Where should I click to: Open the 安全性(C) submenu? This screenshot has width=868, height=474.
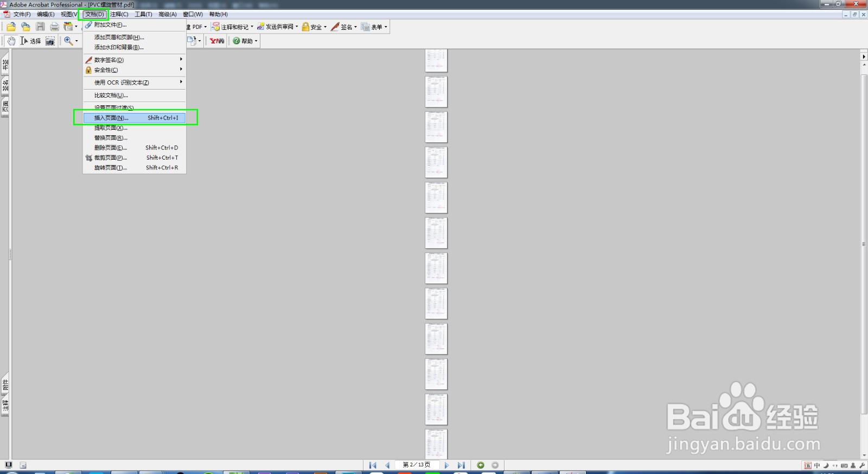[x=134, y=70]
